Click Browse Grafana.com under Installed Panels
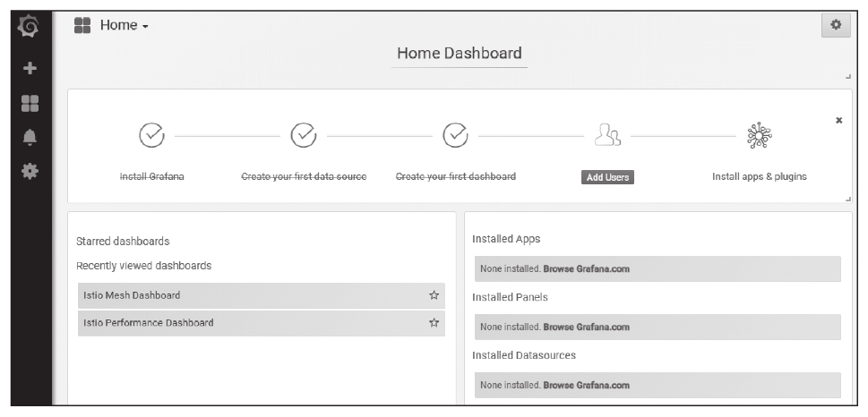The height and width of the screenshot is (417, 868). (586, 328)
